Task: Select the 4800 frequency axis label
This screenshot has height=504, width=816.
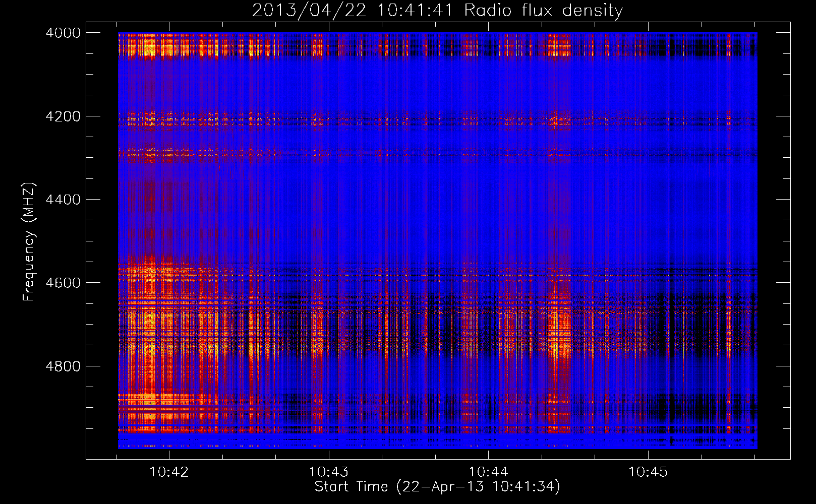Action: point(63,366)
